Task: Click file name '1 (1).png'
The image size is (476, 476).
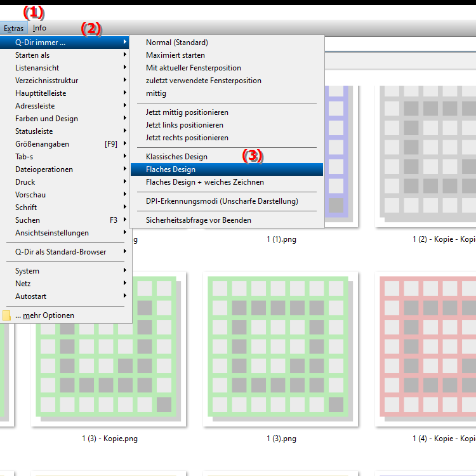Action: coord(281,239)
